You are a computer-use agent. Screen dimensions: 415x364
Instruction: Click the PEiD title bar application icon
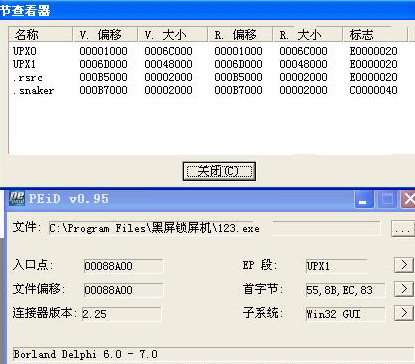(x=17, y=198)
